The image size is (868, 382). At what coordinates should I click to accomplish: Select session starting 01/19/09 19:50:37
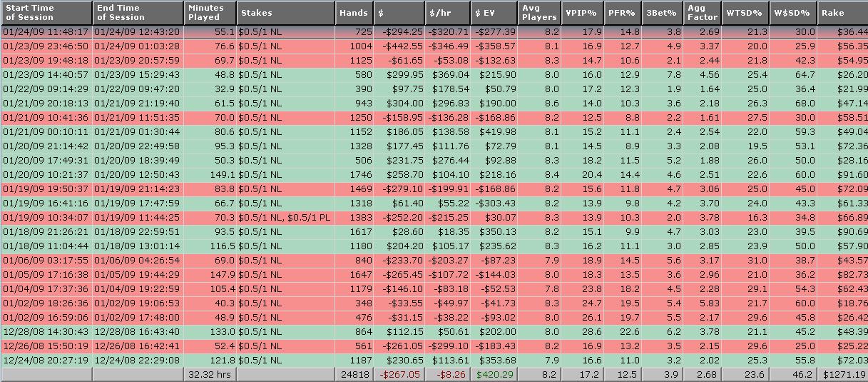click(x=434, y=189)
